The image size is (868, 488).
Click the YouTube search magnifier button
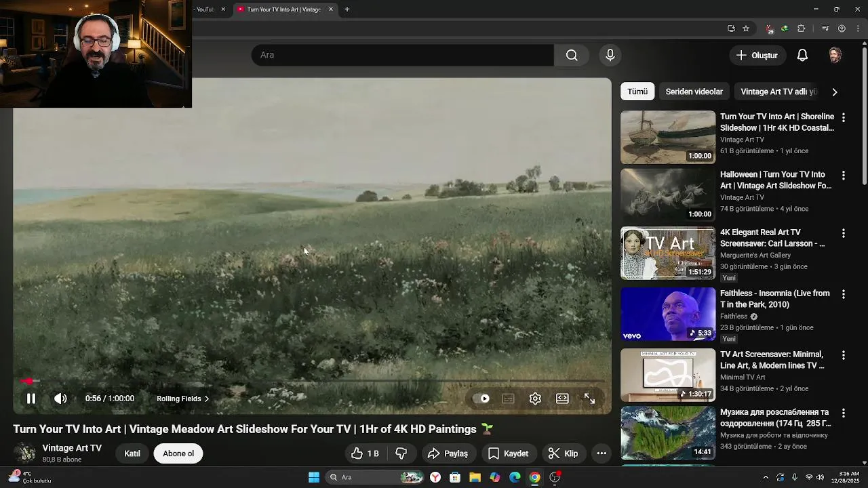click(x=572, y=55)
